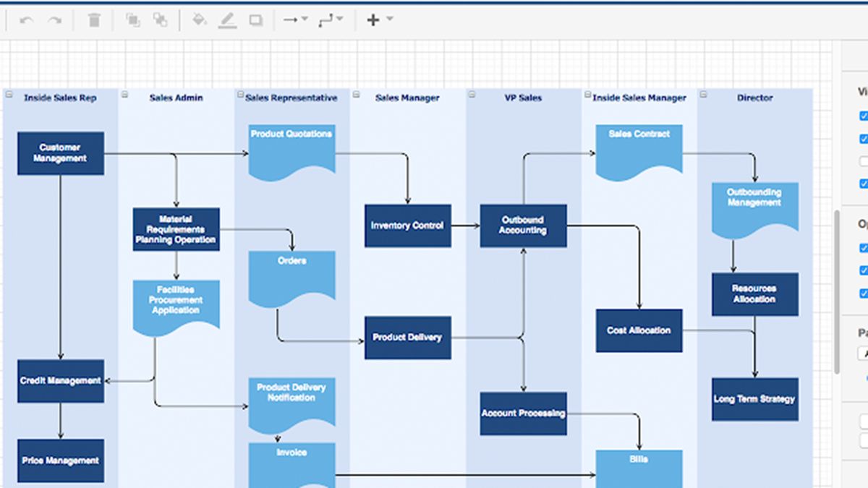
Task: Collapse the Inside Sales Rep lane
Action: (x=8, y=93)
